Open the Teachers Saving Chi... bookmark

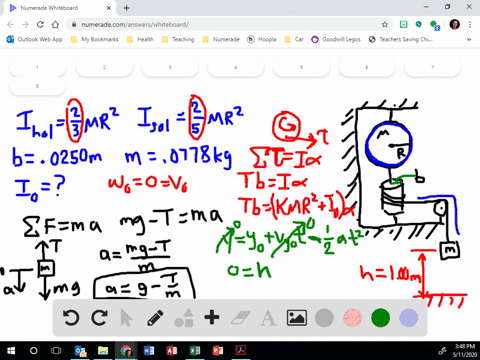coord(401,39)
